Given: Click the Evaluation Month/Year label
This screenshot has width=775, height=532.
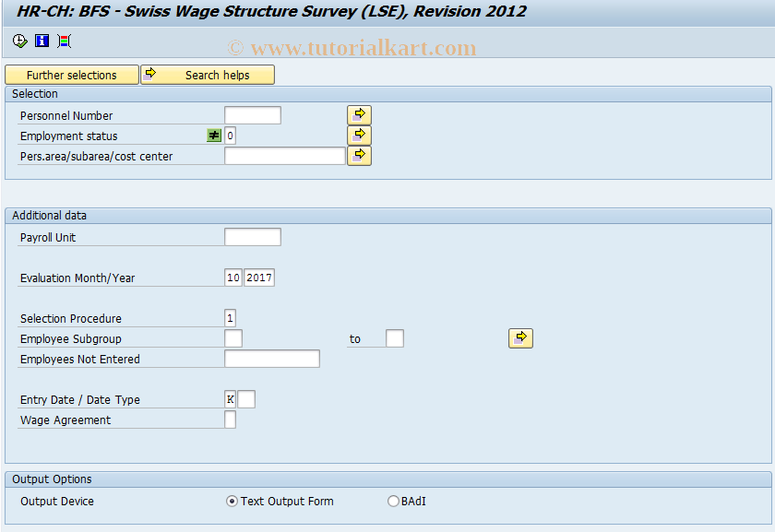Looking at the screenshot, I should 77,278.
